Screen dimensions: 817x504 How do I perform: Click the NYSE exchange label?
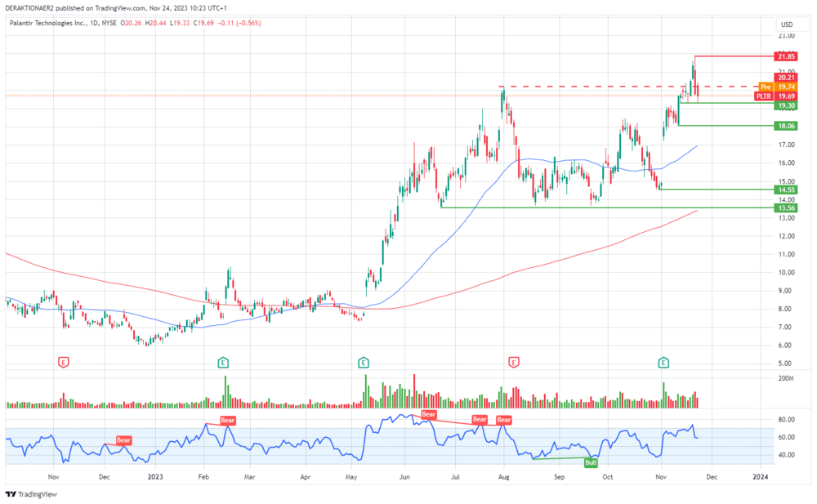coord(109,23)
